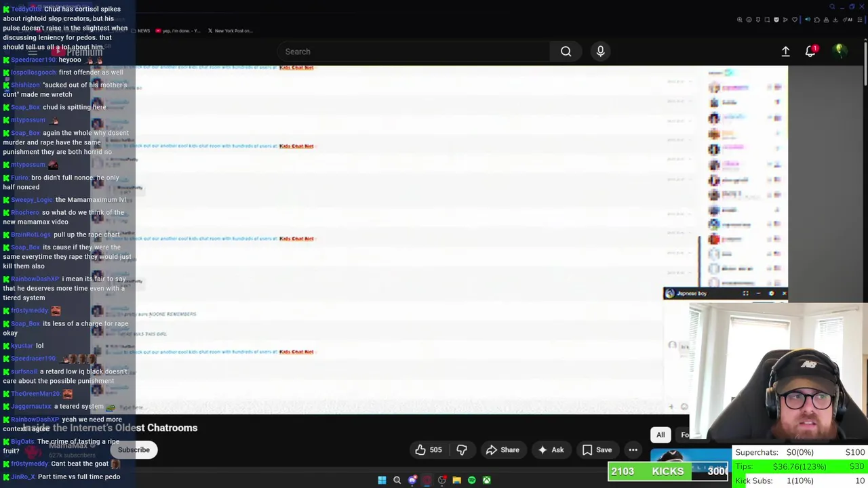Click kyustar lol chat message
Viewport: 868px width, 488px height.
pyautogui.click(x=23, y=346)
